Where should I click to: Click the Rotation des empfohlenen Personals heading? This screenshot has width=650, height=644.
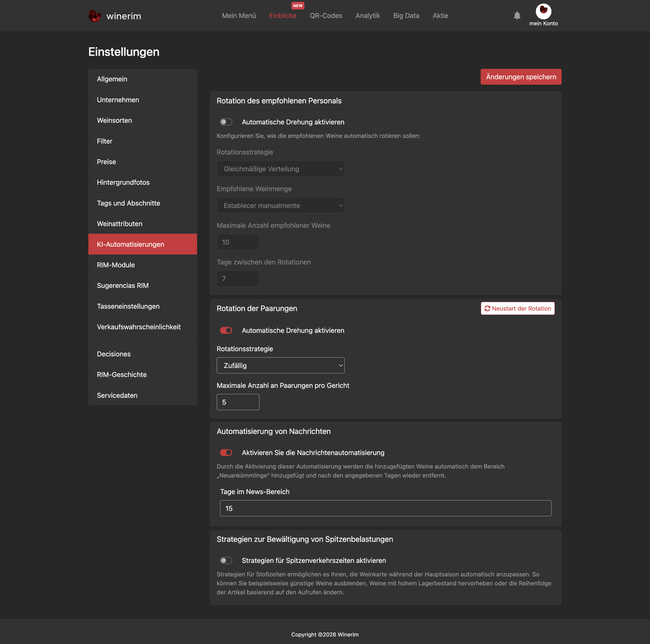[279, 101]
